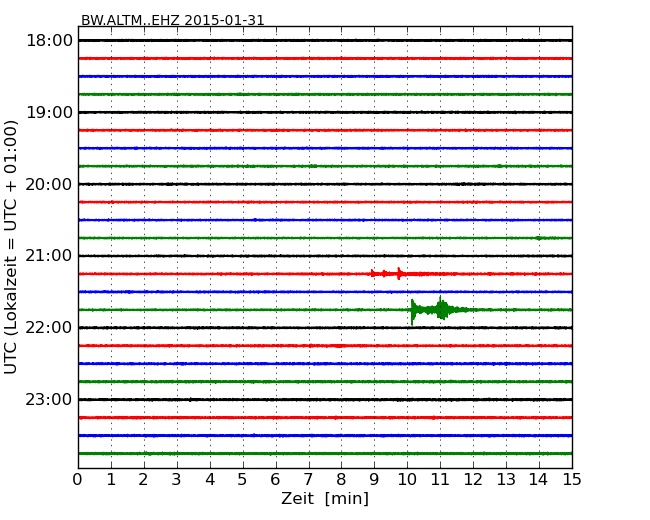Click the black trace line at 18:00
The image size is (650, 520).
pos(325,40)
